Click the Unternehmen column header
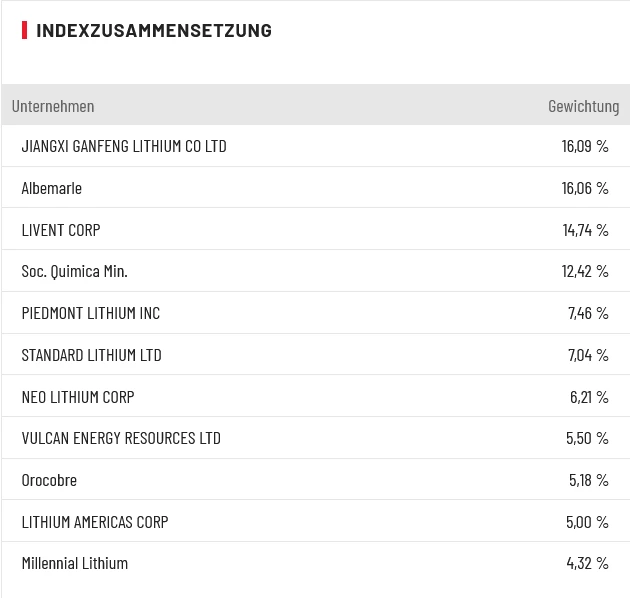 [x=53, y=106]
